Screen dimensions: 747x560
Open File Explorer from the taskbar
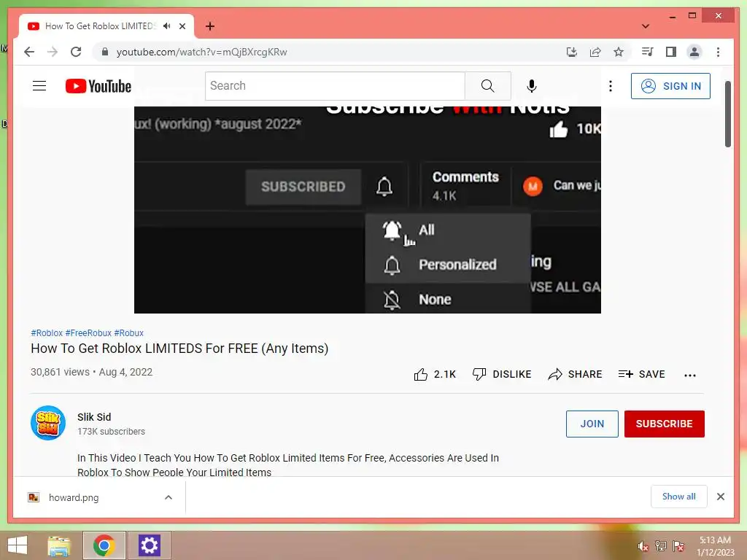coord(59,545)
